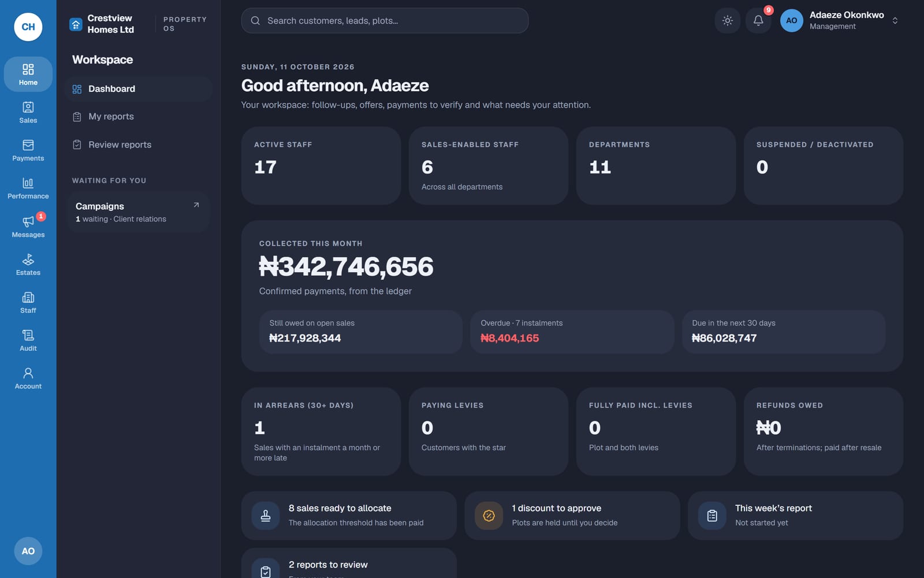Click the Sales-Enabled Staff card
The image size is (924, 578).
pyautogui.click(x=489, y=165)
